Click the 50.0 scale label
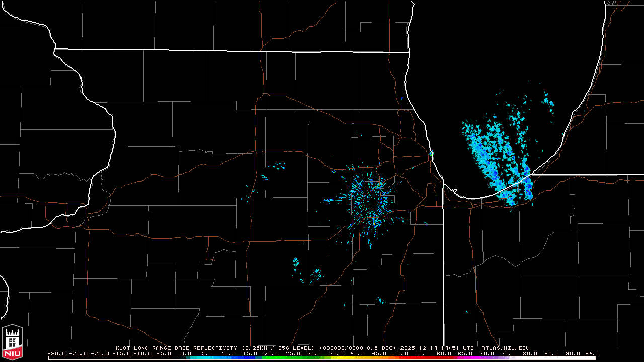Image resolution: width=644 pixels, height=362 pixels. click(x=401, y=354)
